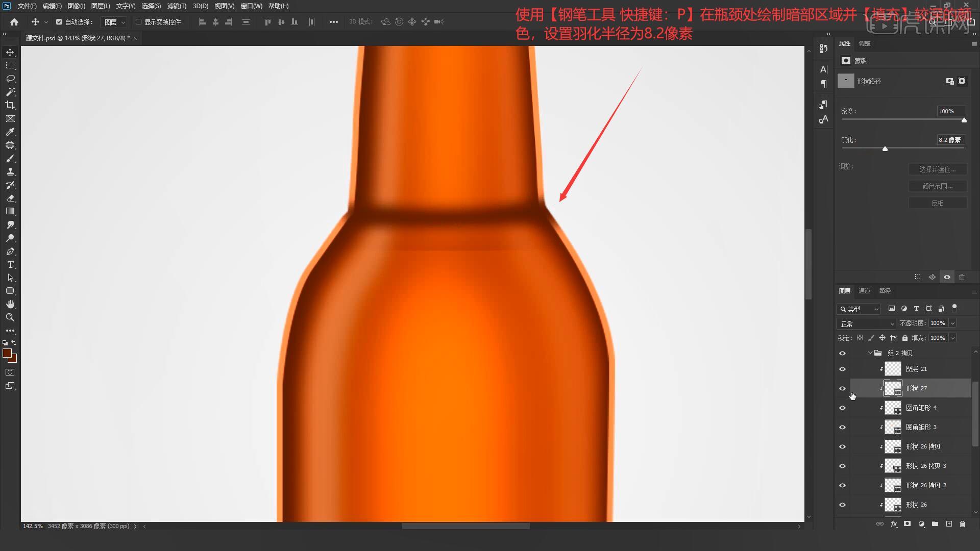Click the foreground color swatch
This screenshot has width=980, height=551.
[7, 353]
